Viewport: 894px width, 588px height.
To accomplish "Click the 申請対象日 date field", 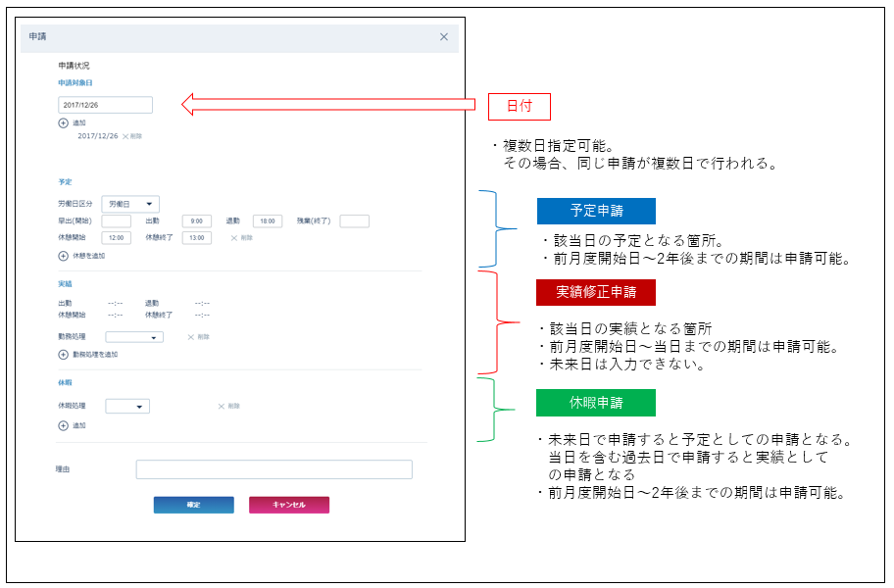I will tap(105, 105).
